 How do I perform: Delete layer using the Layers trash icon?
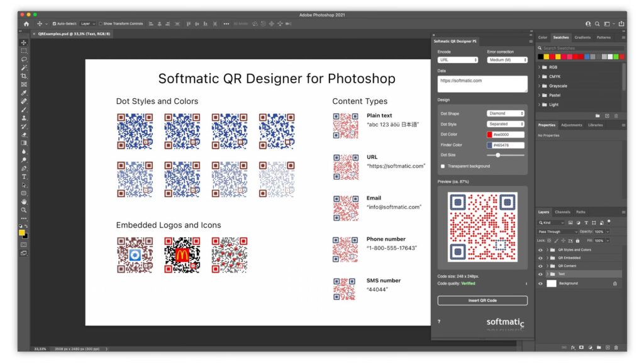616,347
